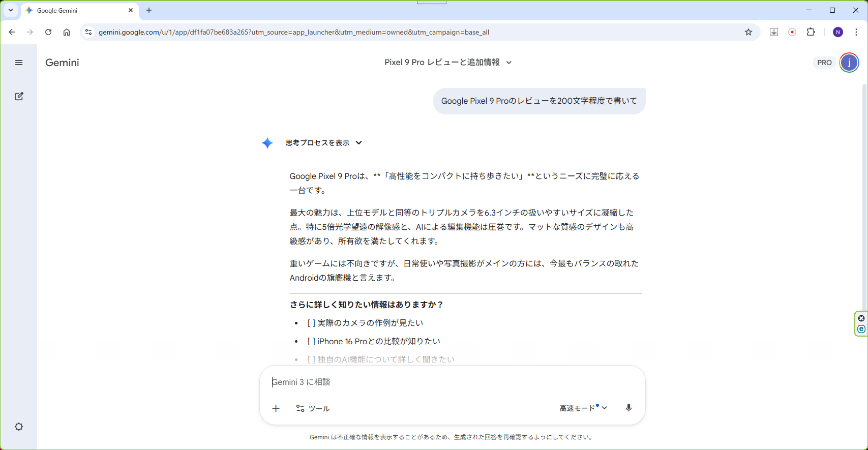Screen dimensions: 868x450
Task: View site information for gemini.google.com
Action: coord(88,32)
